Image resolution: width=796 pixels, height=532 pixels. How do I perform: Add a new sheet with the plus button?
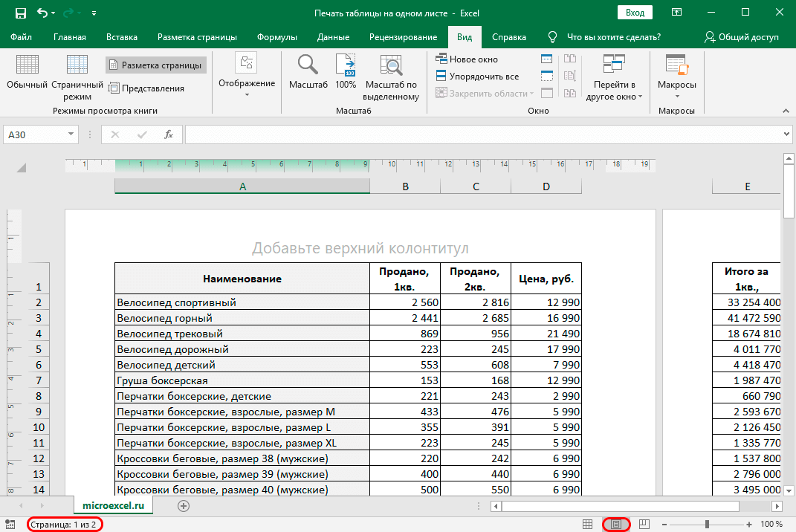[x=184, y=506]
